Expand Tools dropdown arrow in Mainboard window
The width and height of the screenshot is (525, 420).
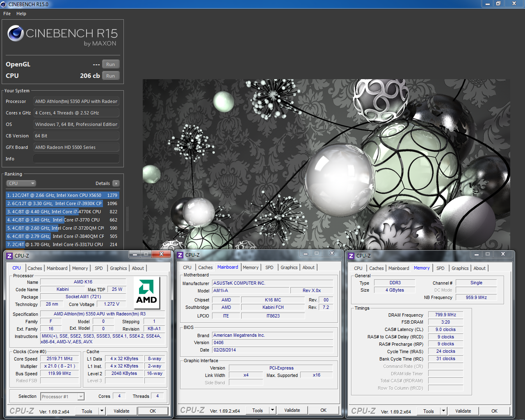tap(273, 410)
